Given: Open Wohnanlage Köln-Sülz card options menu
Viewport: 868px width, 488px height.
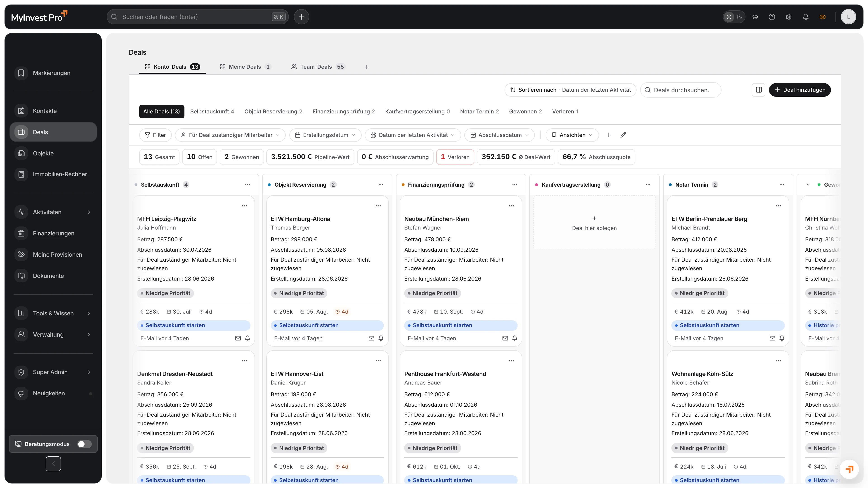Looking at the screenshot, I should coord(778,361).
